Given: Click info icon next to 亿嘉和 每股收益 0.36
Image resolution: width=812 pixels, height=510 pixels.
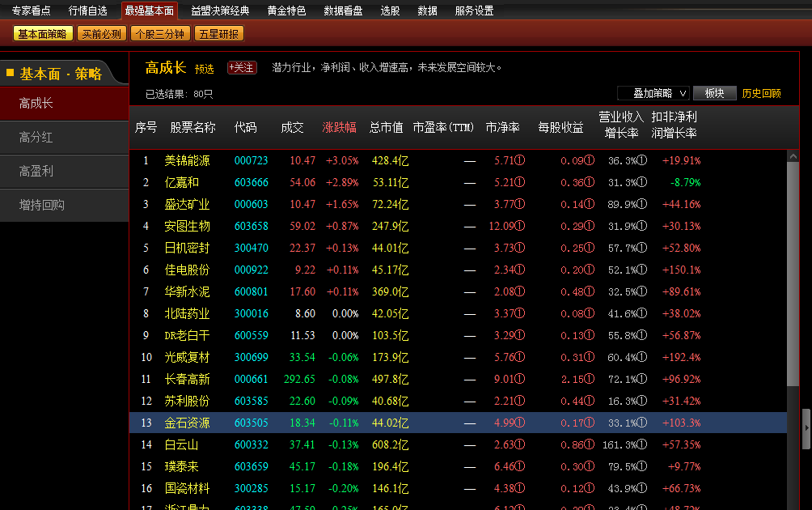Looking at the screenshot, I should click(x=590, y=183).
